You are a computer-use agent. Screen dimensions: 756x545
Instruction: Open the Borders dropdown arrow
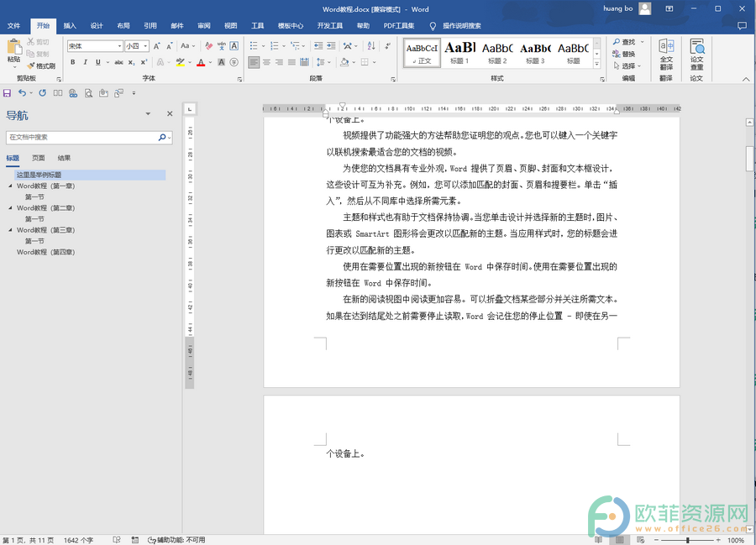[x=374, y=62]
